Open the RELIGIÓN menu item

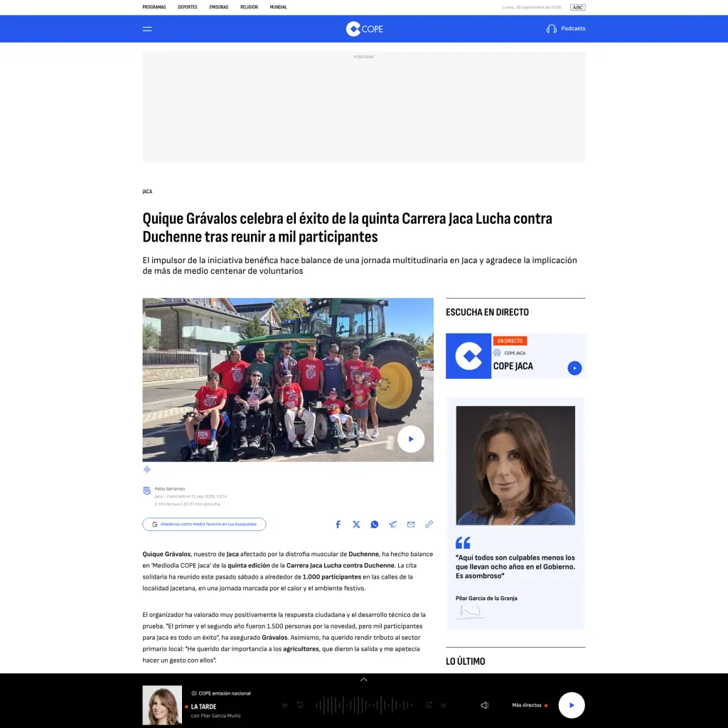[249, 7]
